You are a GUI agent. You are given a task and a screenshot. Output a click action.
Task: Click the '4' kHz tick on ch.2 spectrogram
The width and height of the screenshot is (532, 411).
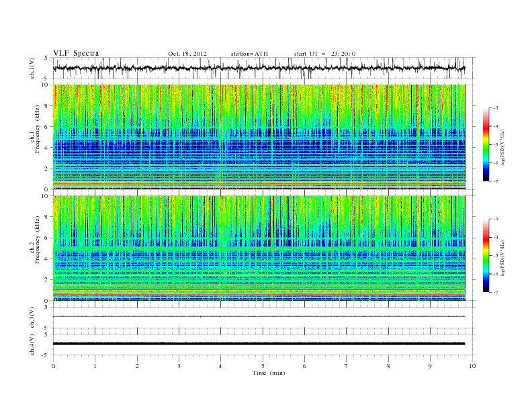(x=47, y=259)
